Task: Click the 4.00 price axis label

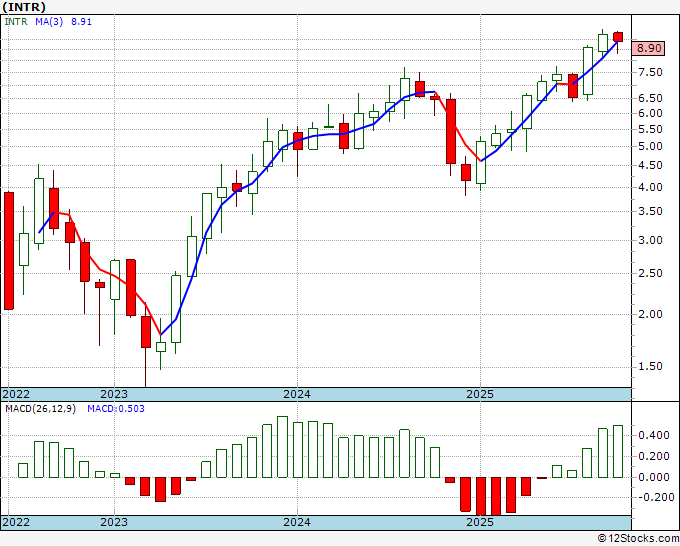Action: pyautogui.click(x=650, y=187)
